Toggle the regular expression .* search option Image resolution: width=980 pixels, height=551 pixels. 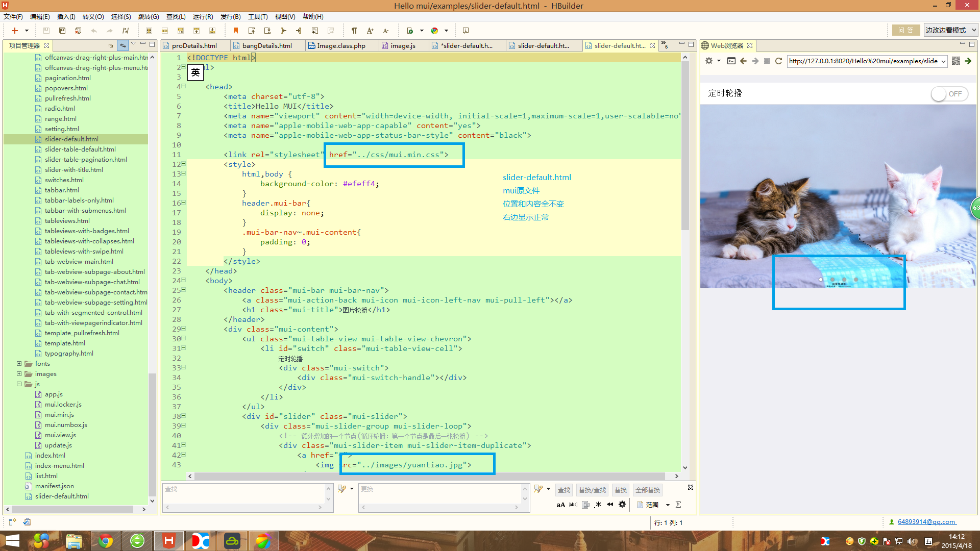pos(598,505)
